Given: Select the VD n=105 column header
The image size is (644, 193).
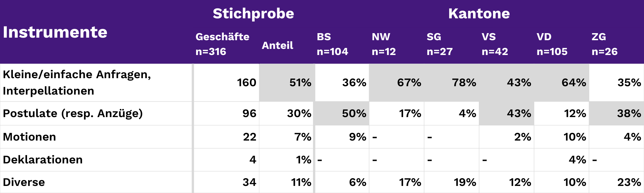Looking at the screenshot, I should click(x=552, y=44).
